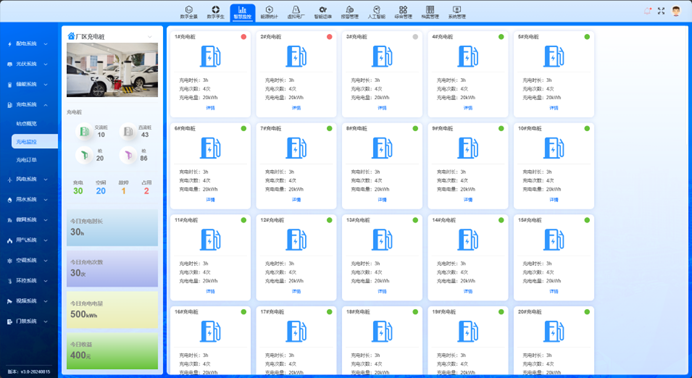Click the charging station icon on 1#充电桩 card

pos(211,56)
